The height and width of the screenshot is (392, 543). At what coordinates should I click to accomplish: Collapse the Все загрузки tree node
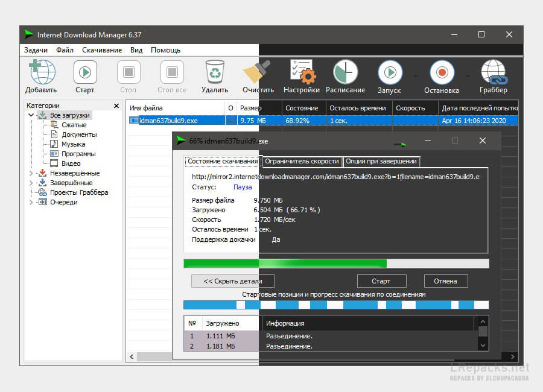tap(31, 115)
